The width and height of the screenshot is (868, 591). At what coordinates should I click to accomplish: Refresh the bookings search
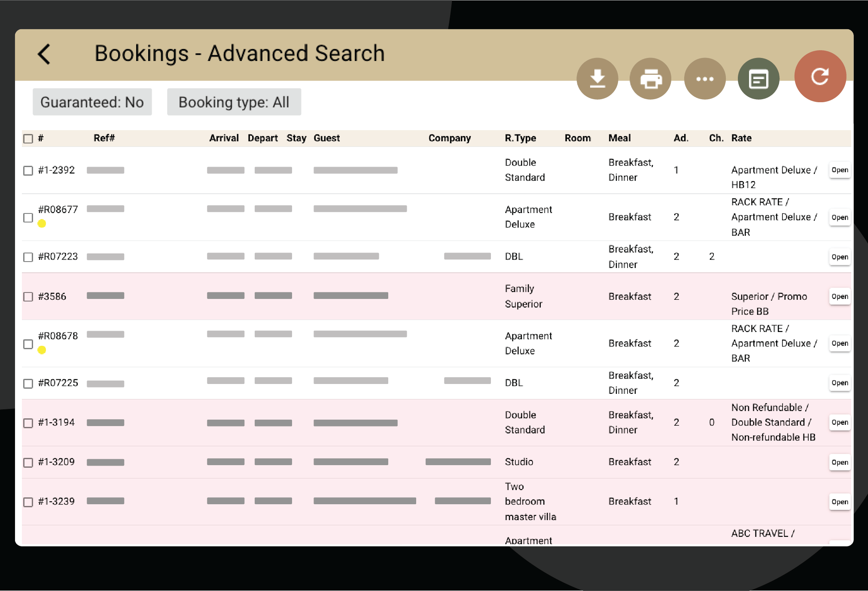tap(819, 76)
